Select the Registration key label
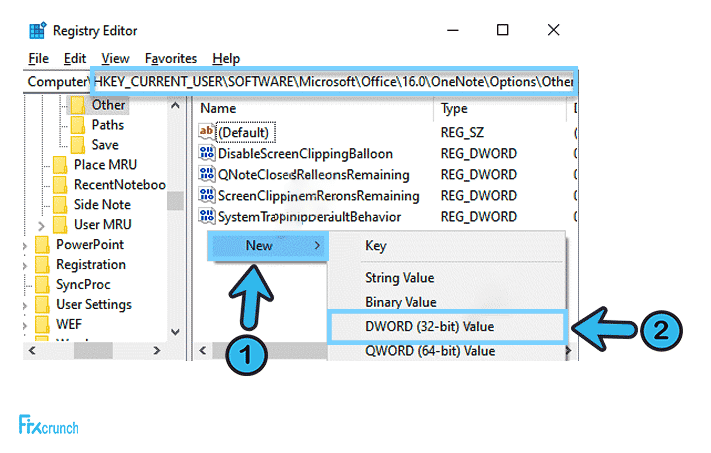Image resolution: width=711 pixels, height=453 pixels. pos(91,264)
